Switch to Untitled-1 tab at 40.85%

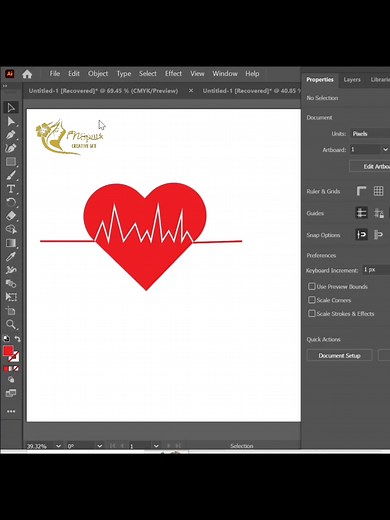click(252, 91)
